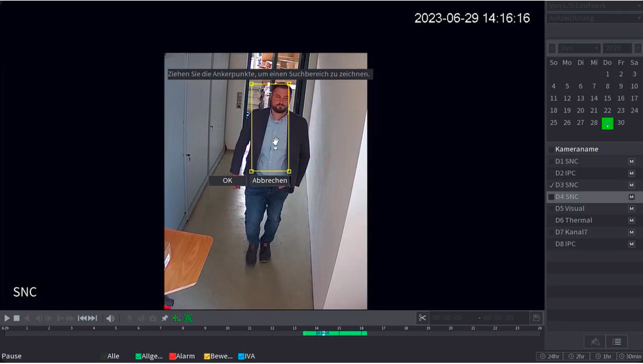Click the scissors clip icon
Screen dimensions: 643x364
[423, 318]
